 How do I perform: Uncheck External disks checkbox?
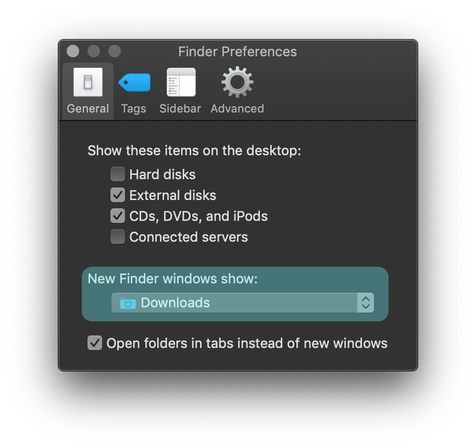[x=118, y=195]
